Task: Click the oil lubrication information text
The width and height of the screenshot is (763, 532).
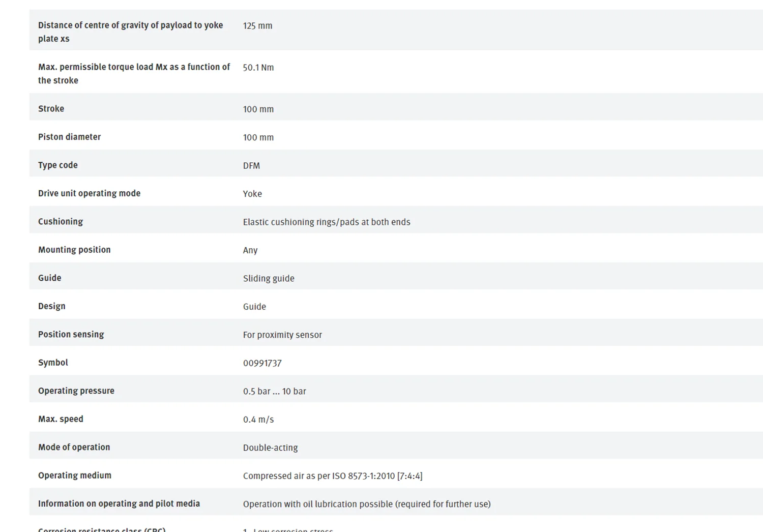Action: (x=367, y=504)
